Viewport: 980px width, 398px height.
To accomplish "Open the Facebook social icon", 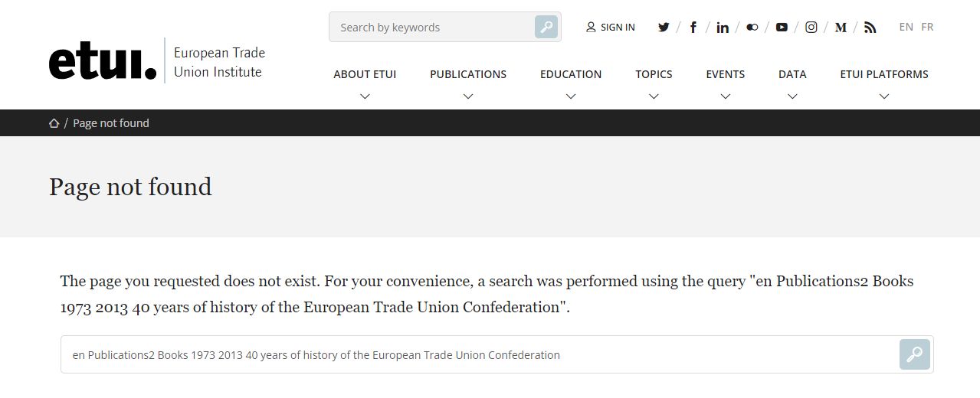I will [x=693, y=28].
